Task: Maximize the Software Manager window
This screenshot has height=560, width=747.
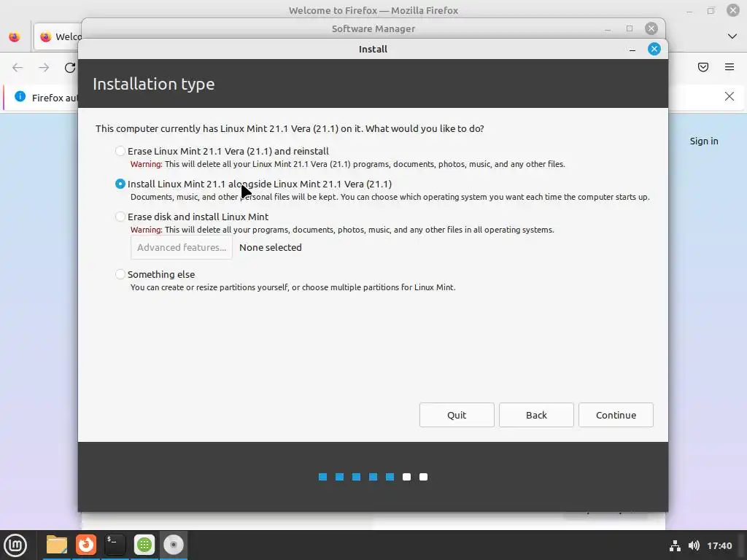Action: pos(630,28)
